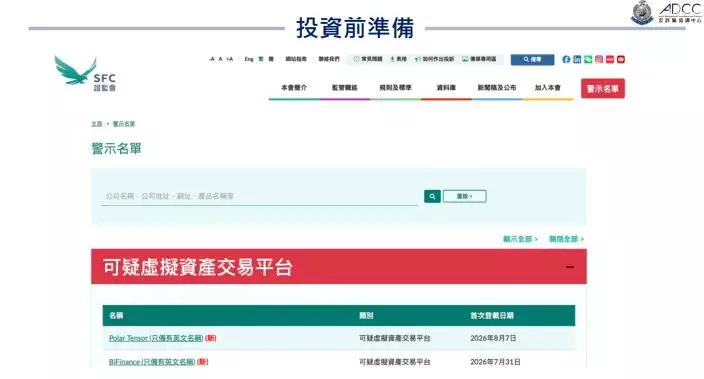Open 資料庫 menu
Image resolution: width=704 pixels, height=379 pixels.
tap(446, 88)
